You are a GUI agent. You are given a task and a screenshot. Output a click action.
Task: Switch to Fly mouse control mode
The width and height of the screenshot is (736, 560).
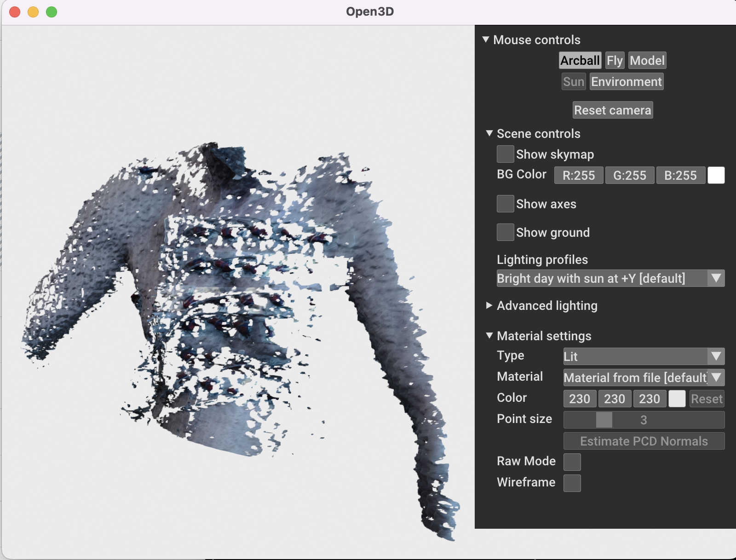click(x=615, y=60)
